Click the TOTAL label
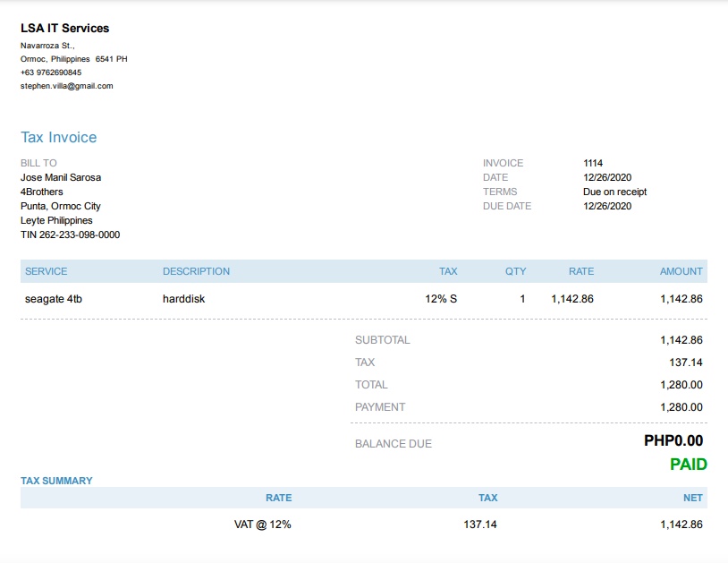728x563 pixels. pos(371,385)
